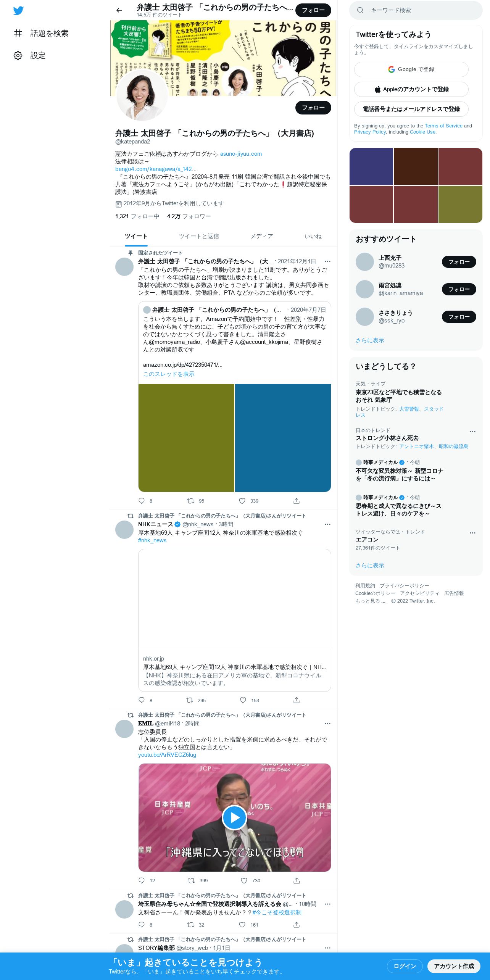Open more options on NHKニュース tweet
490x980 pixels.
click(x=327, y=524)
